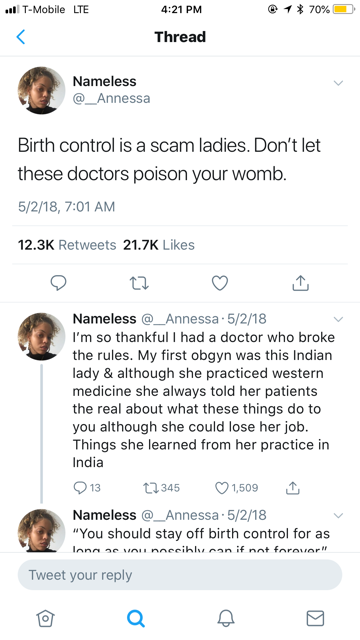Open the dropdown chevron on main tweet
This screenshot has height=640, width=360.
tap(338, 83)
